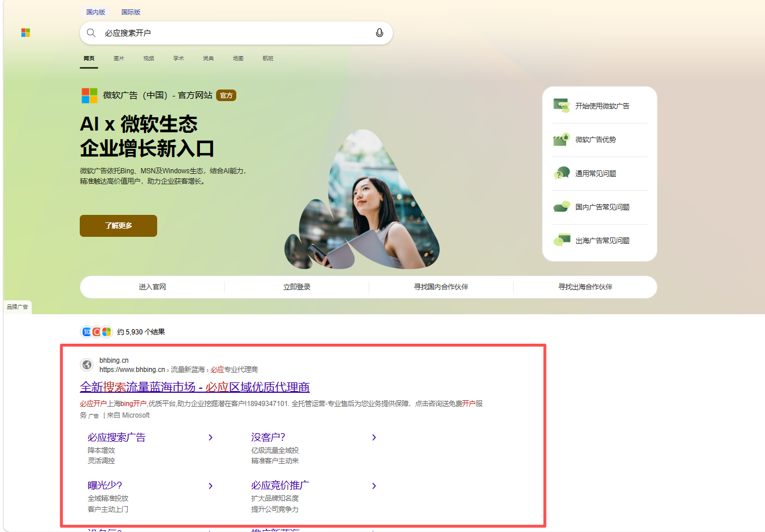Screen dimensions: 765x532
Task: Click the microphone voice search icon
Action: pos(379,33)
